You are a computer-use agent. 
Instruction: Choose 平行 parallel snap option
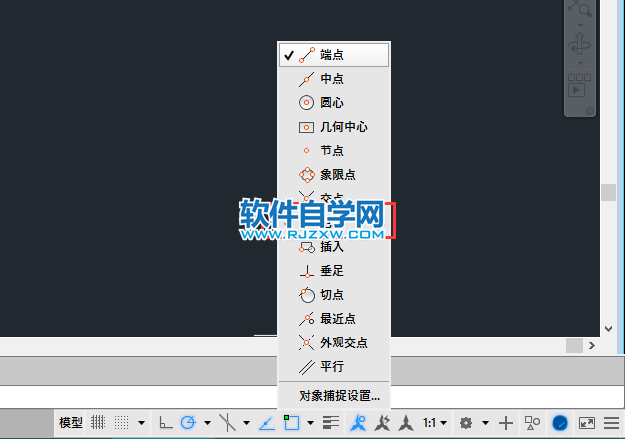point(334,366)
